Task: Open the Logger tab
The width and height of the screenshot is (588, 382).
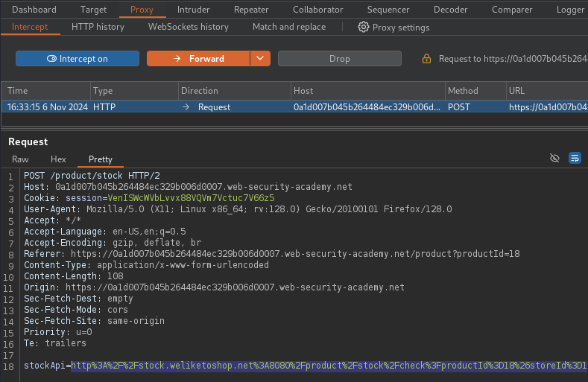Action: pos(570,10)
